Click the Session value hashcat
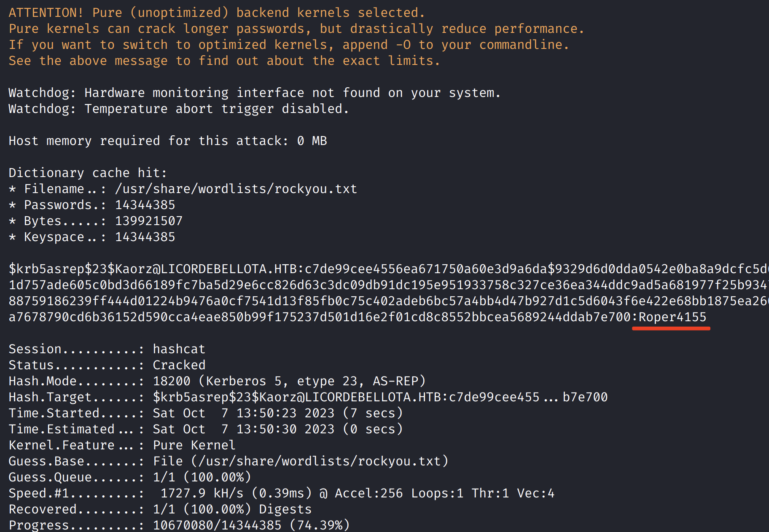Image resolution: width=769 pixels, height=532 pixels. [x=179, y=349]
